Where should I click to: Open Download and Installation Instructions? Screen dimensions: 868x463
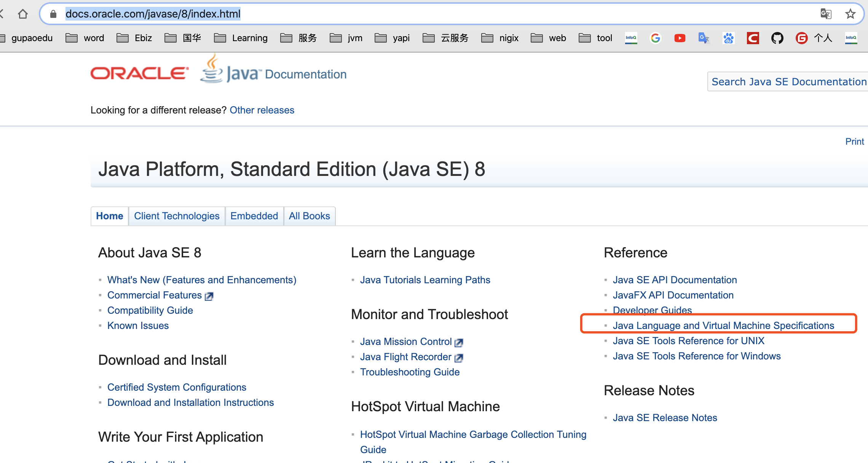tap(190, 402)
